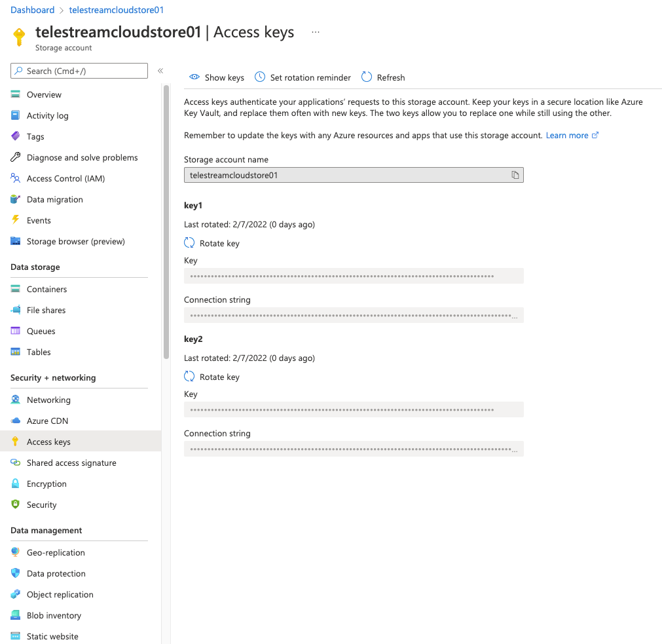Click the Networking icon
Viewport: 662px width, 644px height.
click(x=15, y=400)
